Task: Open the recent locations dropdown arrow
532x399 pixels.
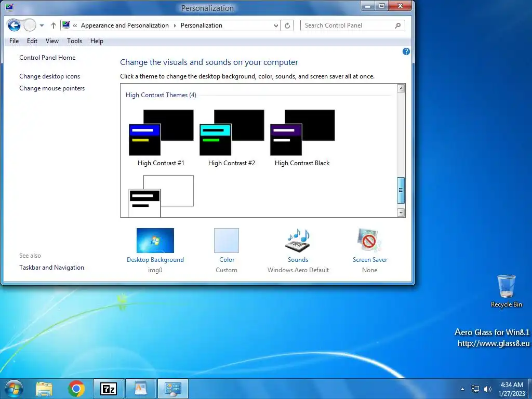Action: 42,25
